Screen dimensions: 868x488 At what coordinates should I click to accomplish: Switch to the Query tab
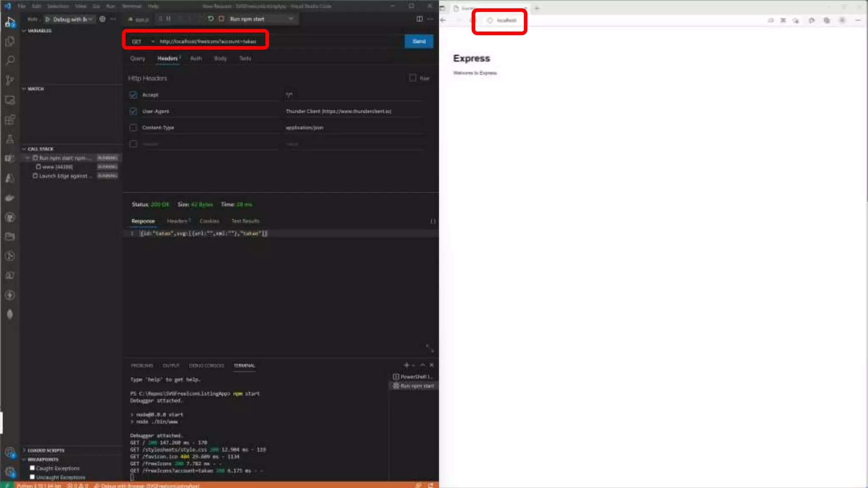tap(137, 58)
